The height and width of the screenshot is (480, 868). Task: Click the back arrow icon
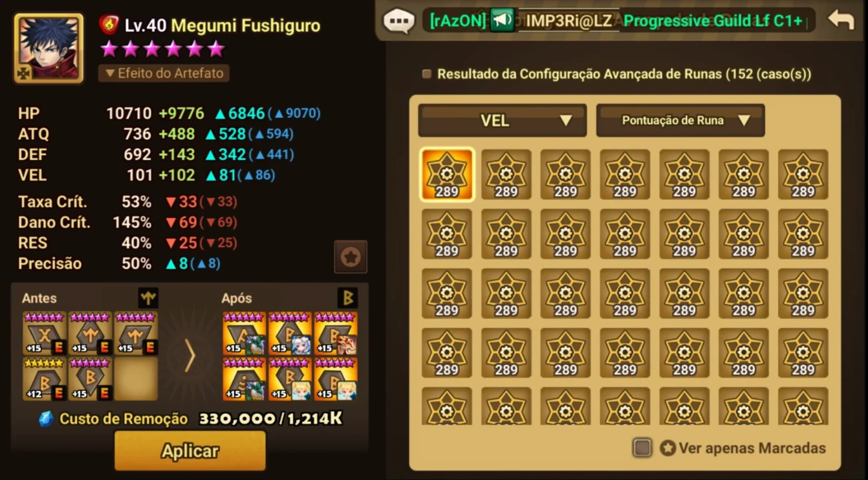[841, 20]
